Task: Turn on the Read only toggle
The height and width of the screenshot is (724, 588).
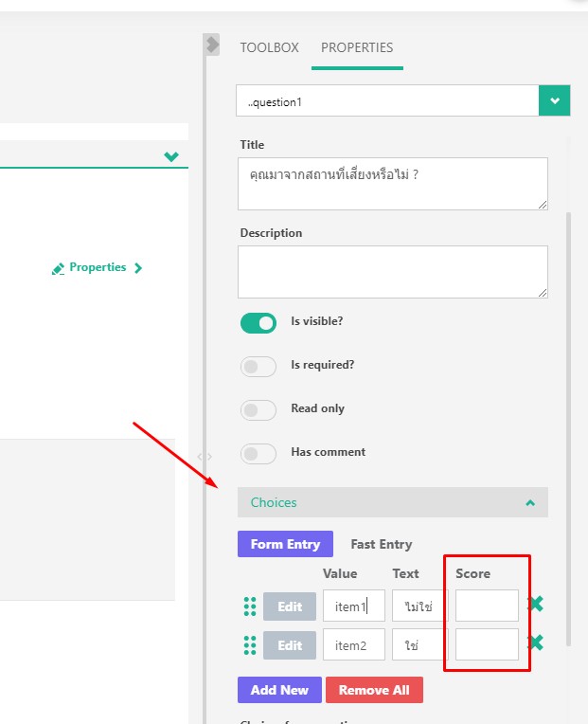Action: pyautogui.click(x=258, y=410)
